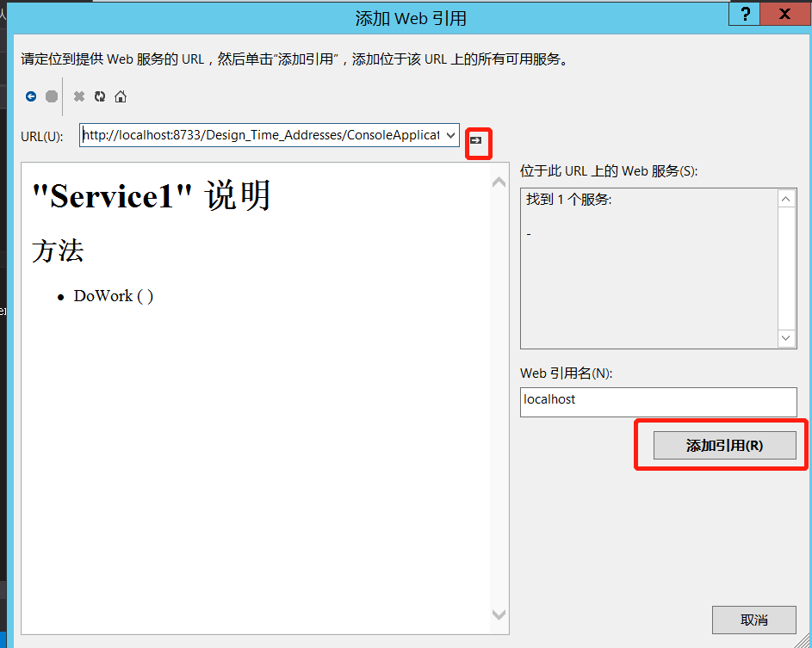Click the services list scroll-down arrow

pos(786,338)
